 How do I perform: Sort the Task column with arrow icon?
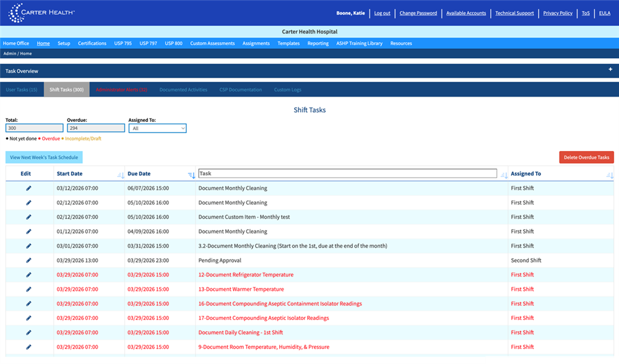point(504,175)
